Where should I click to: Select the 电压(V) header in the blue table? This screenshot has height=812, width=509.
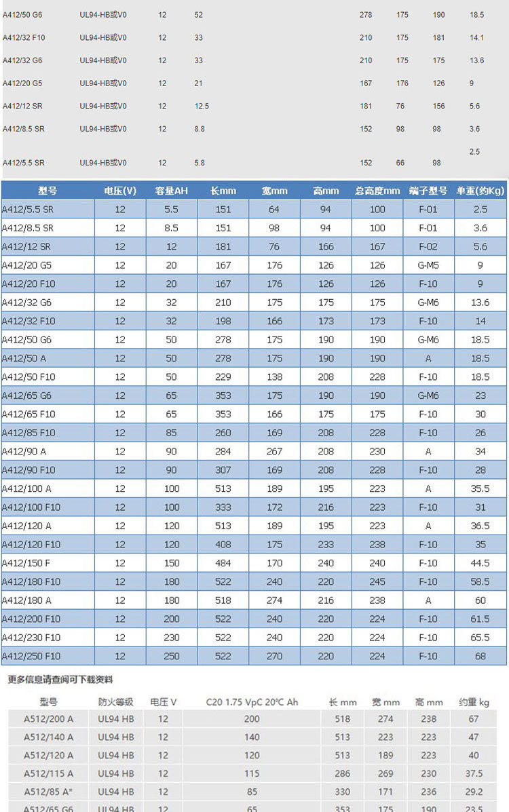click(120, 191)
